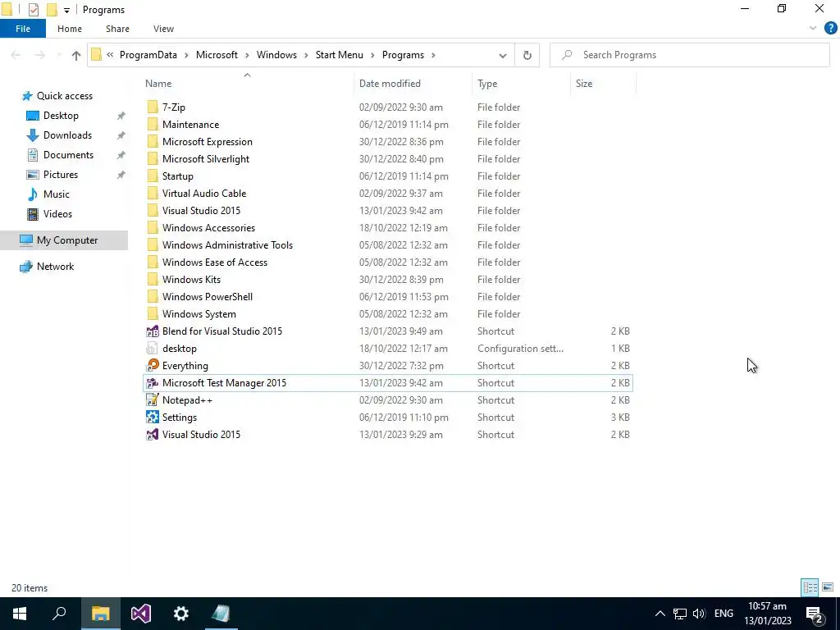Screen dimensions: 840x630
Task: Open the File menu
Action: [x=23, y=29]
